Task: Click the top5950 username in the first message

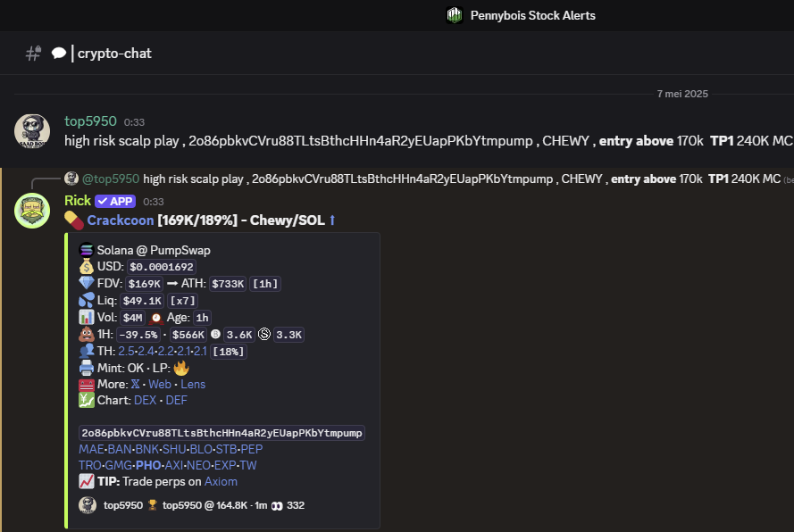Action: [x=90, y=121]
